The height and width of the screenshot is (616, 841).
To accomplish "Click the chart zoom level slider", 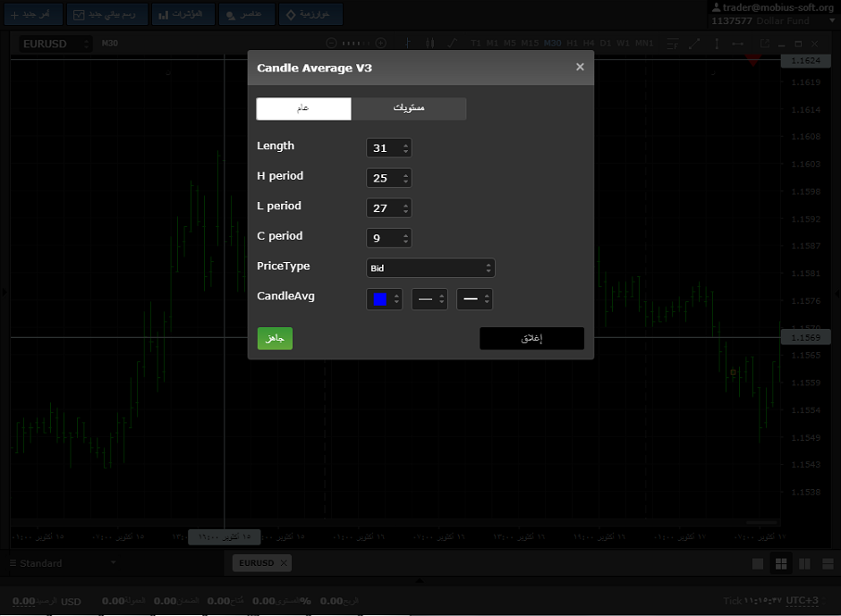I will click(x=356, y=44).
